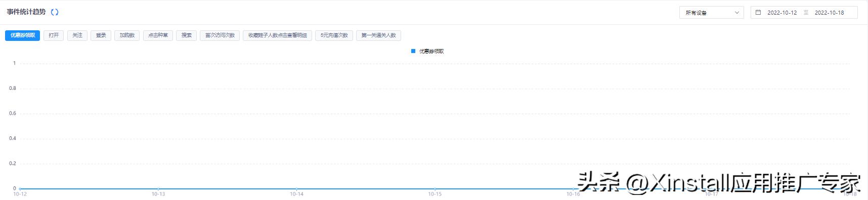
Task: Switch to the 打开 event tab
Action: point(54,35)
